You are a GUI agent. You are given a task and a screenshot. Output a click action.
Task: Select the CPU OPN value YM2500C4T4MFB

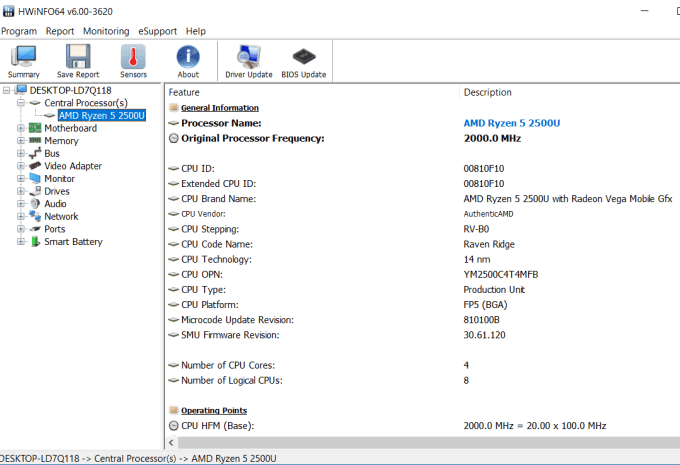click(x=501, y=275)
